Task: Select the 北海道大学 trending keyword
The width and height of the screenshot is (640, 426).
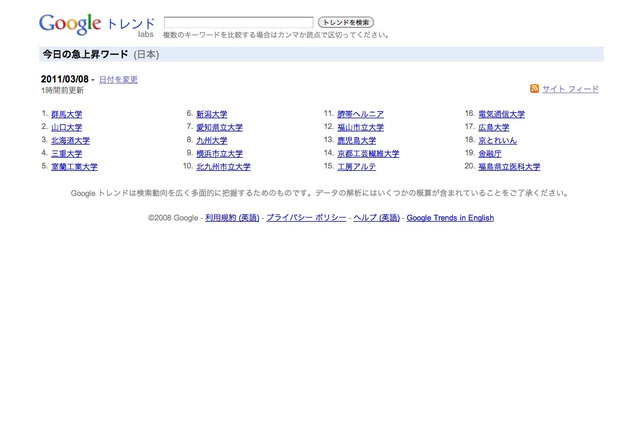Action: pos(70,141)
